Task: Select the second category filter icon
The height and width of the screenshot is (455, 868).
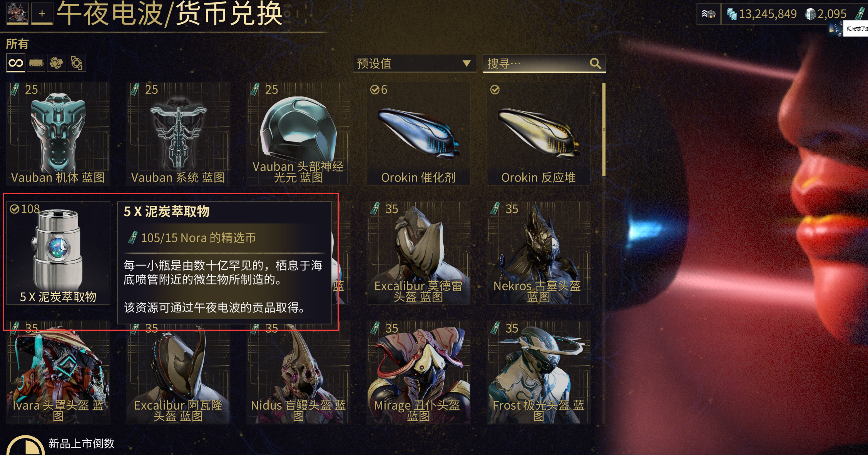Action: click(36, 63)
